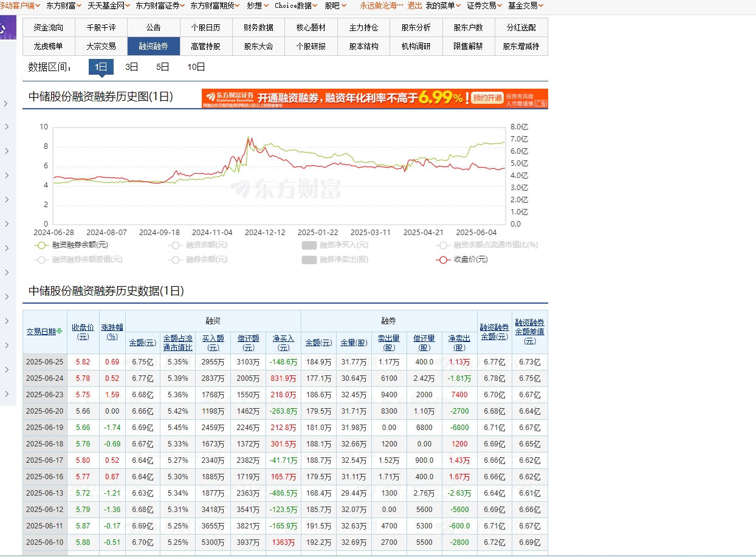Sort by 融券 净卖出(股) column
This screenshot has width=756, height=557.
[459, 343]
